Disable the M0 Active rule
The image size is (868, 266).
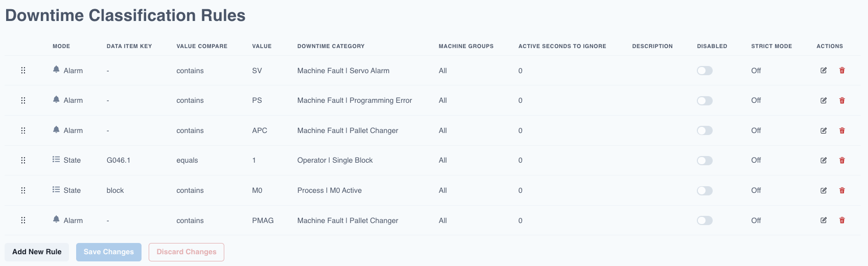[x=705, y=191]
